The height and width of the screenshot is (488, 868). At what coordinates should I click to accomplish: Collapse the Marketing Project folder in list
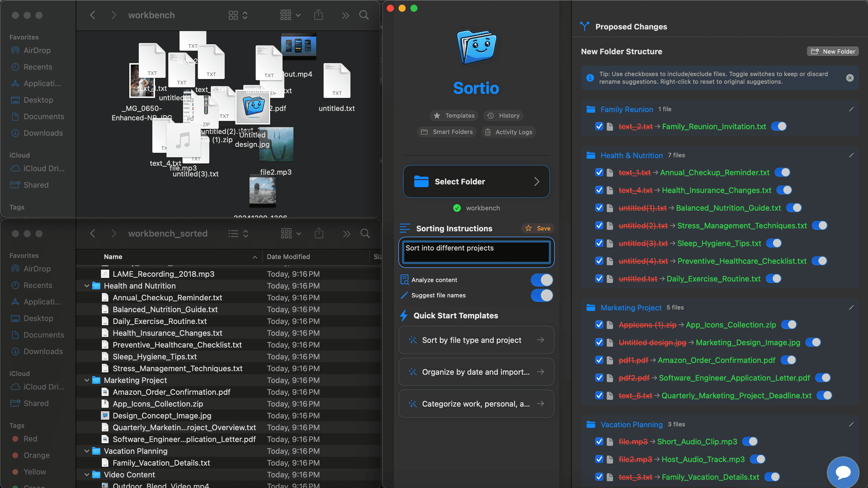[x=86, y=380]
